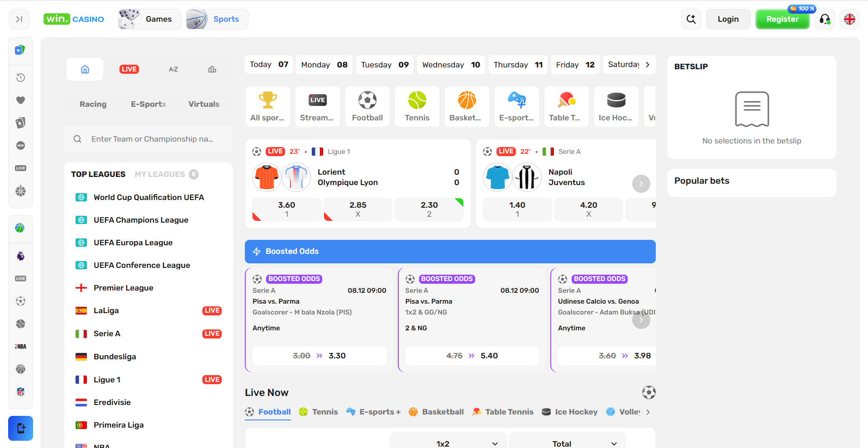Open live support headset icon

tap(825, 19)
